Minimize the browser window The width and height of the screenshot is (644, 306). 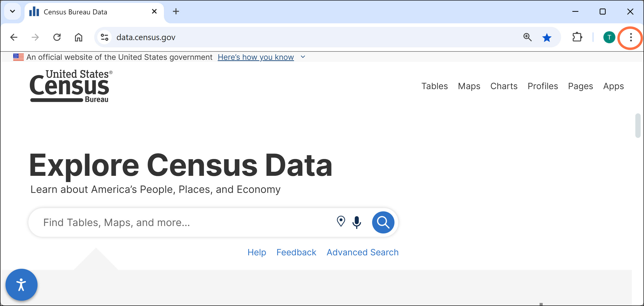[x=575, y=12]
